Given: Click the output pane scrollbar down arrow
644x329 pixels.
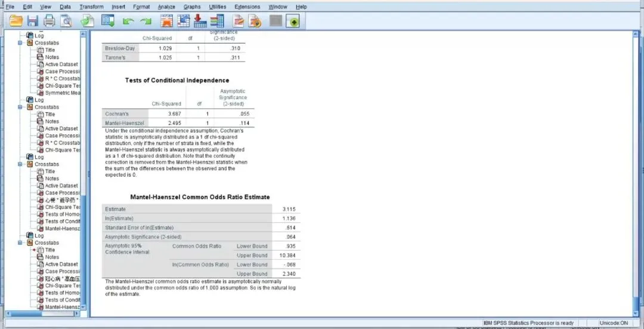Looking at the screenshot, I should pyautogui.click(x=636, y=314).
